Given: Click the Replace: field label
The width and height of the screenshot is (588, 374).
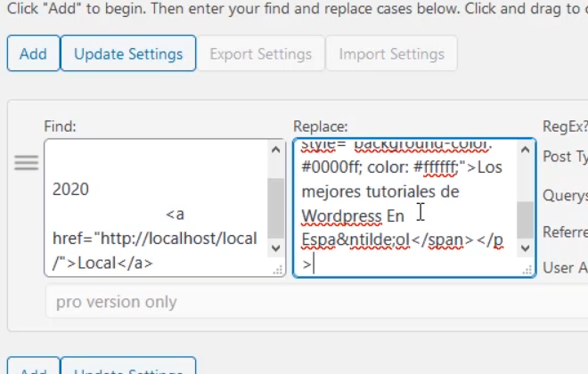Looking at the screenshot, I should coord(320,126).
